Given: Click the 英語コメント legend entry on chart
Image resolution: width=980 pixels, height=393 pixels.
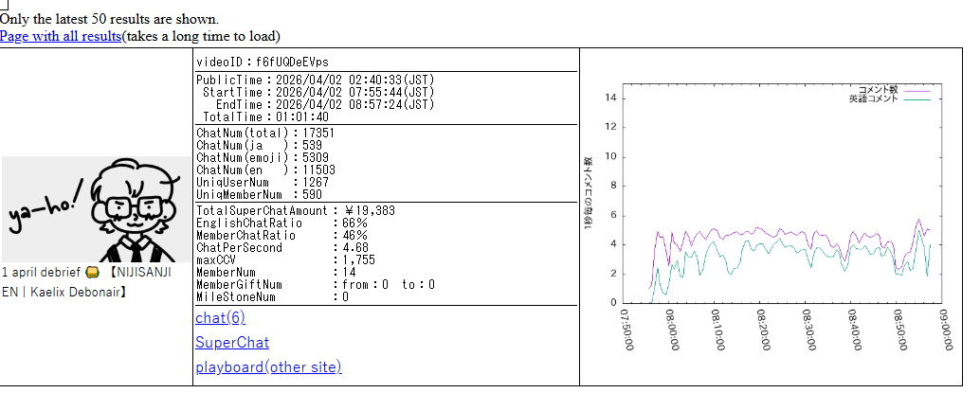Looking at the screenshot, I should (x=891, y=98).
